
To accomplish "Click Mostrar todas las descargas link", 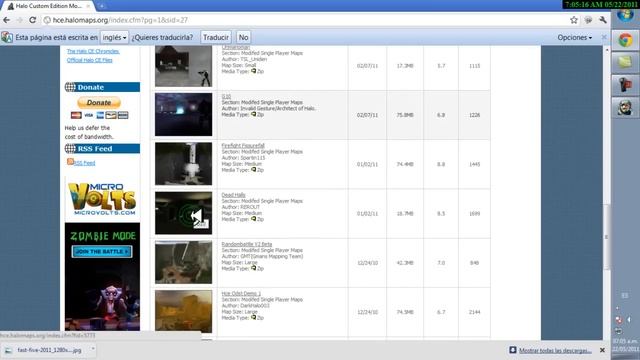I will click(x=555, y=350).
